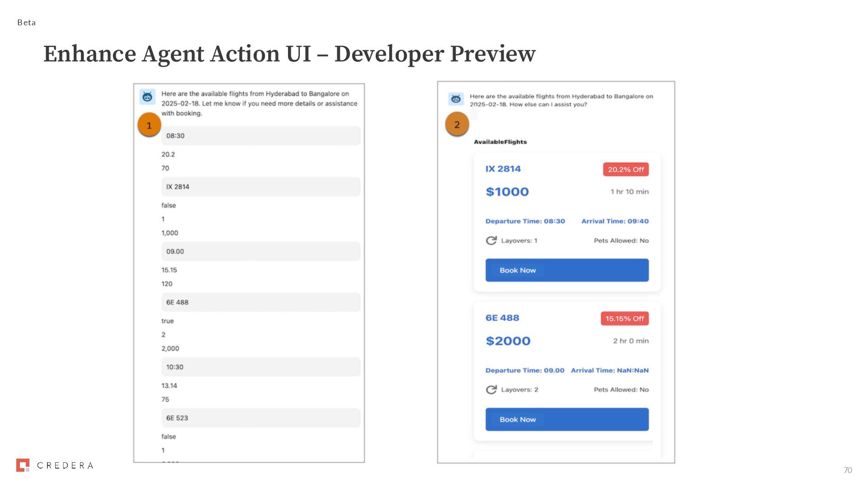Click orange circle marker number 1
This screenshot has height=488, width=868.
pos(149,125)
